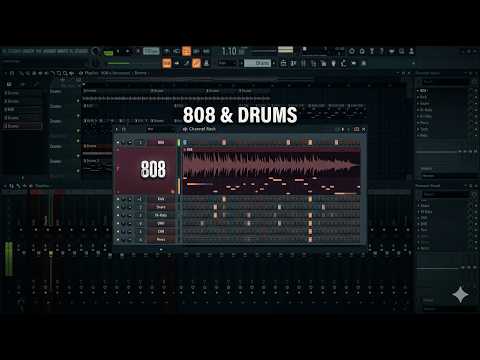Open Channel Rack menu arrow at title left
This screenshot has height=360, width=480.
coord(117,129)
